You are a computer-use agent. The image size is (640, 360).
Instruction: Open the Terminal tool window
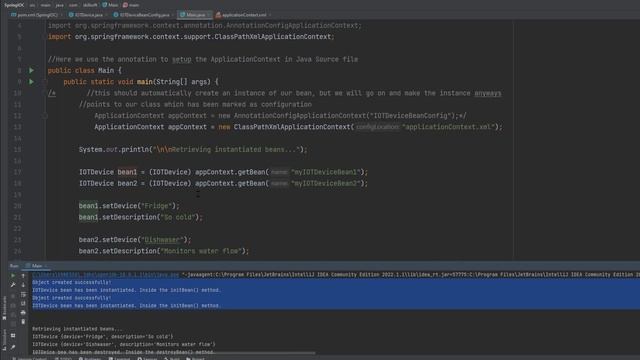(119, 359)
